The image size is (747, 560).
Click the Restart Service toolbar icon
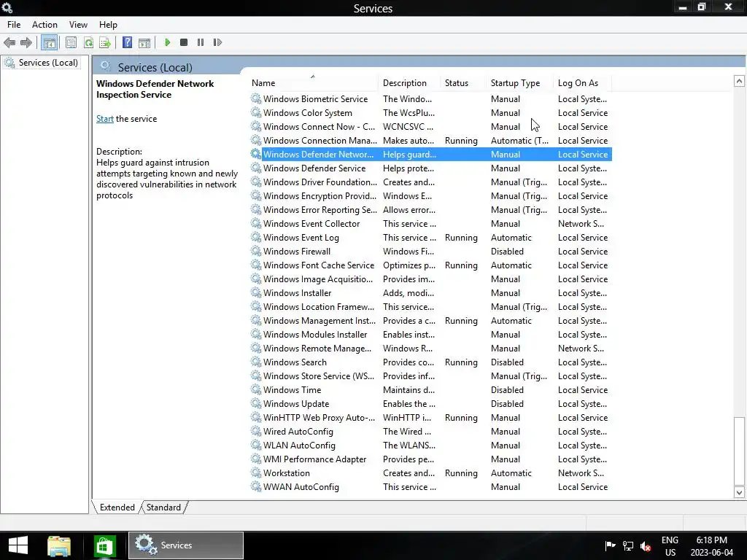pos(217,42)
